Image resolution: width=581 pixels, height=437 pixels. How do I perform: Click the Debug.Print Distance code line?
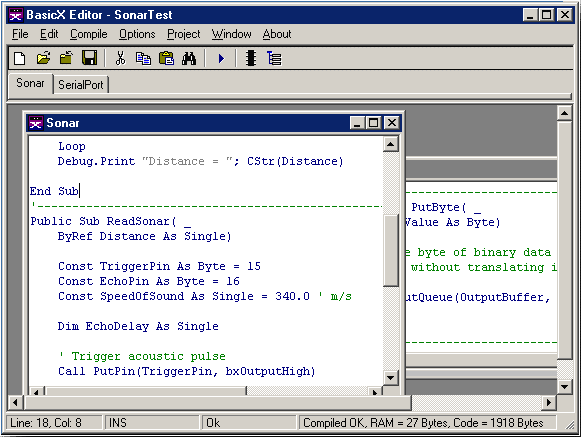point(200,161)
